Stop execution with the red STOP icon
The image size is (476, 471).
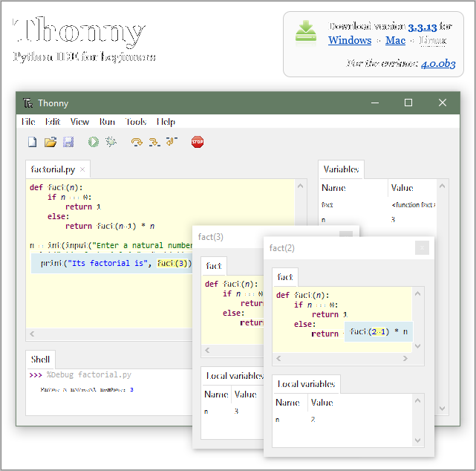click(x=198, y=142)
